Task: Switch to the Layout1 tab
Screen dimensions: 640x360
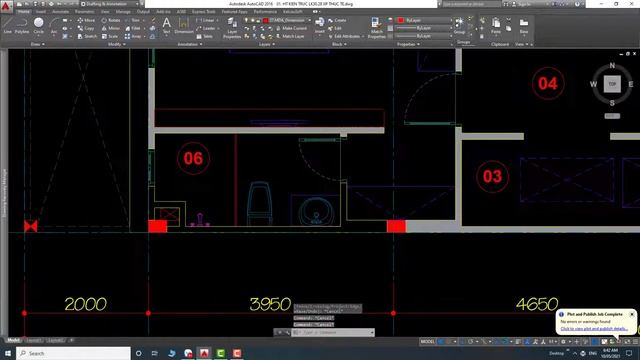Action: (x=33, y=340)
